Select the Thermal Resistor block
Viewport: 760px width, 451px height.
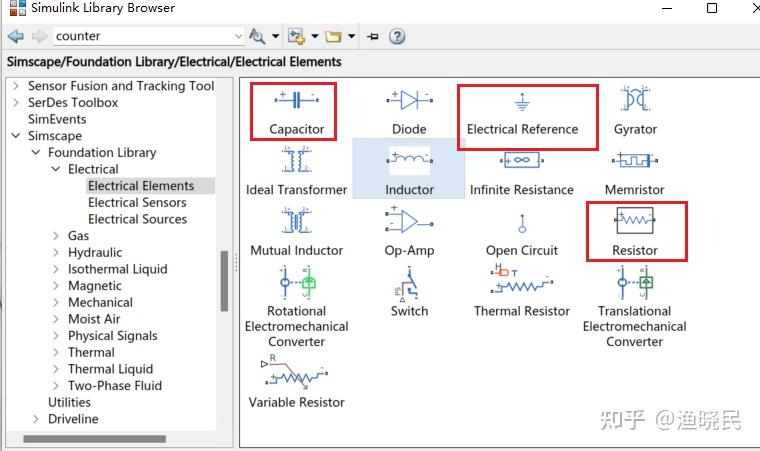tap(522, 291)
